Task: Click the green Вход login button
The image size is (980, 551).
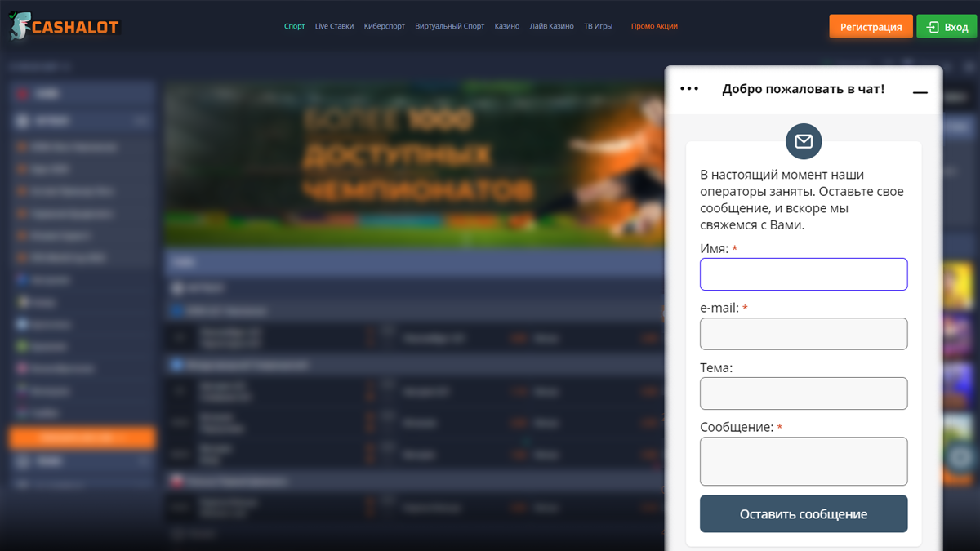Action: point(946,27)
